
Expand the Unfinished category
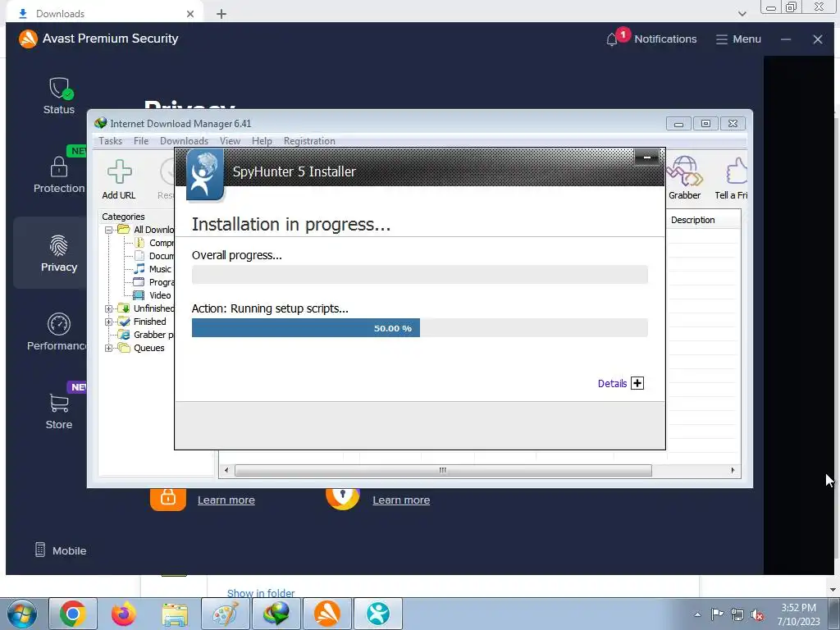pyautogui.click(x=109, y=308)
